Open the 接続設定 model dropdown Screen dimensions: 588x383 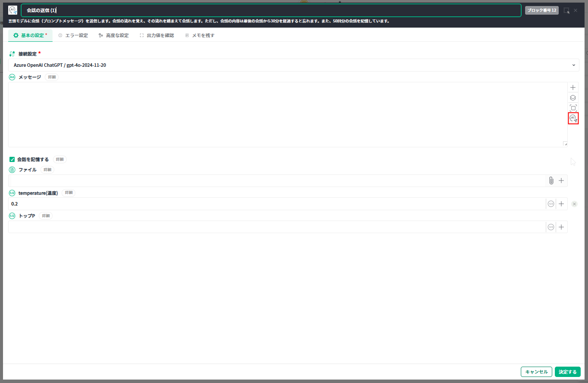click(294, 65)
